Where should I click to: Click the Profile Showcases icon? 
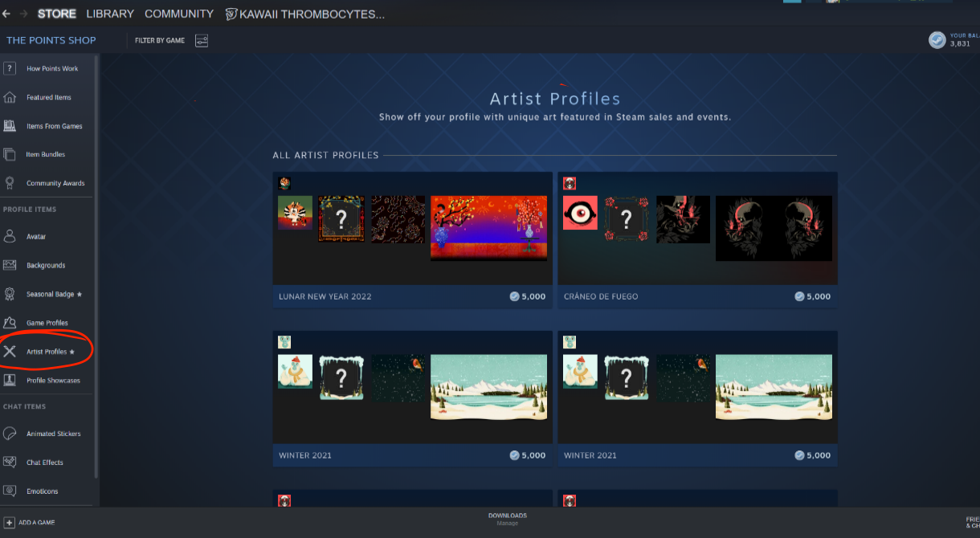10,380
